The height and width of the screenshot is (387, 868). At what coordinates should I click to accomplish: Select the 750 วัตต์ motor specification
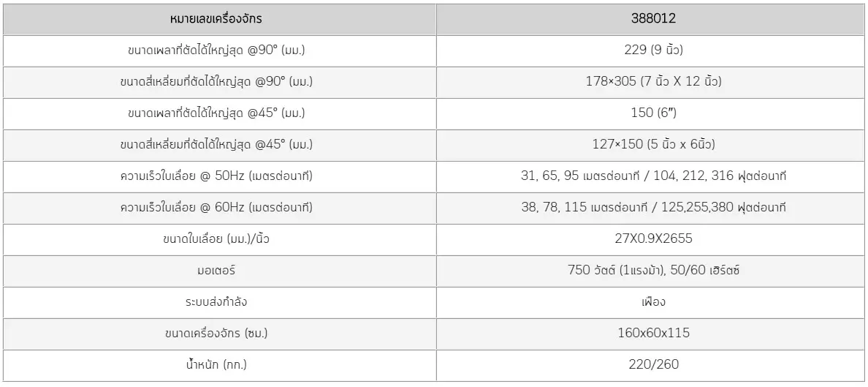[x=653, y=271]
